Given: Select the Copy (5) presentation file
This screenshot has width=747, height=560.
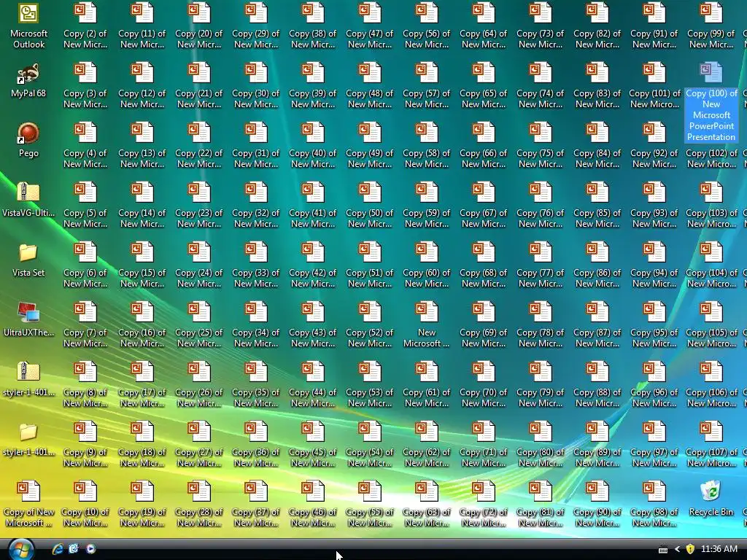Looking at the screenshot, I should pyautogui.click(x=85, y=206).
